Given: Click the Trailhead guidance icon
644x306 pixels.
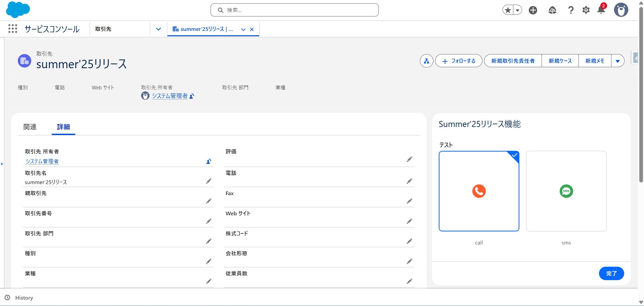Looking at the screenshot, I should [552, 10].
